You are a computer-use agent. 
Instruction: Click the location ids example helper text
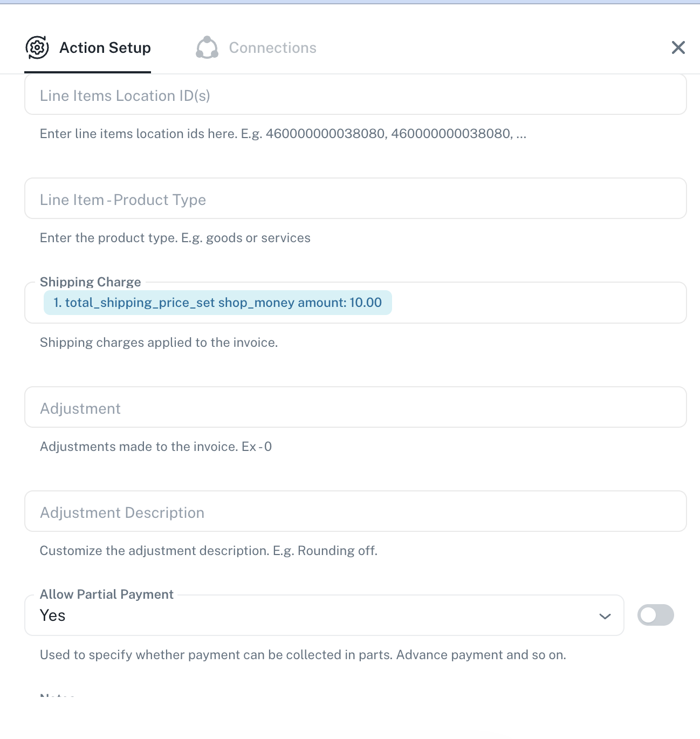click(x=283, y=134)
